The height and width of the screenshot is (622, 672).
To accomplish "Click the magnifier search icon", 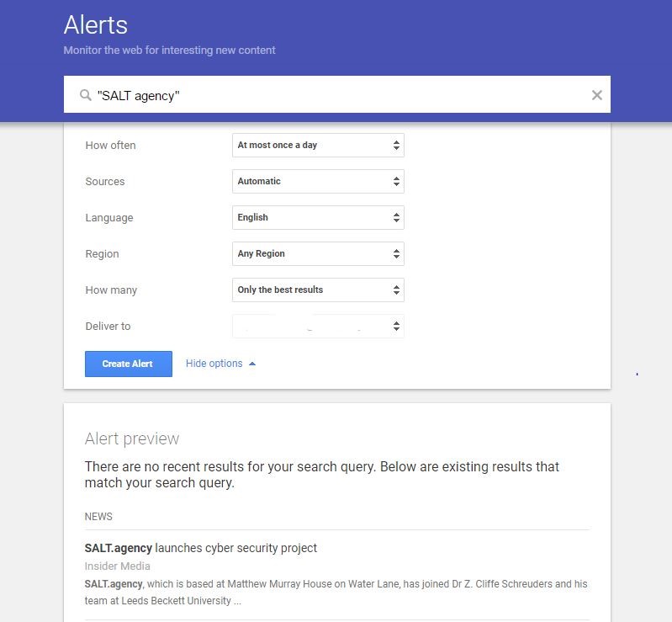I will tap(85, 95).
